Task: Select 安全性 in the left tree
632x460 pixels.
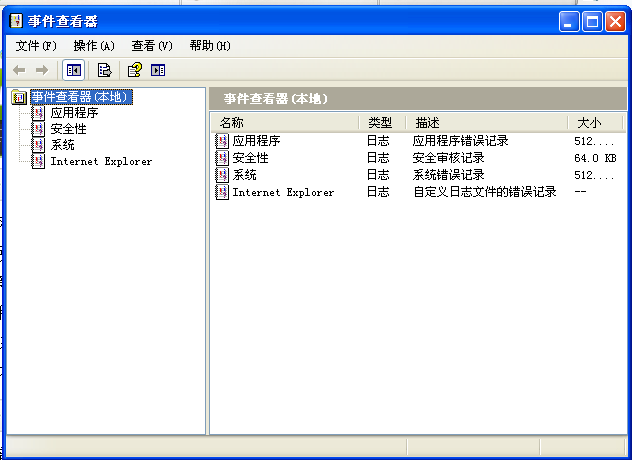Action: pyautogui.click(x=68, y=129)
